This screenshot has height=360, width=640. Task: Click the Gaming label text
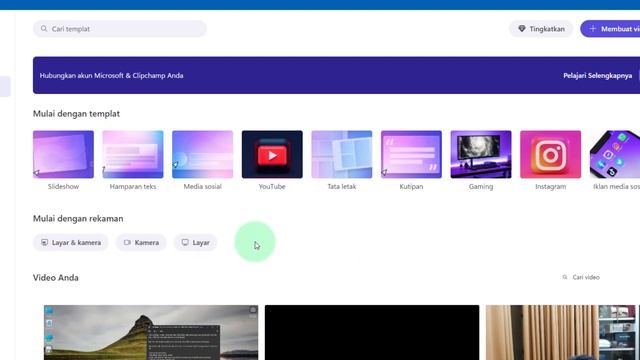click(x=481, y=187)
